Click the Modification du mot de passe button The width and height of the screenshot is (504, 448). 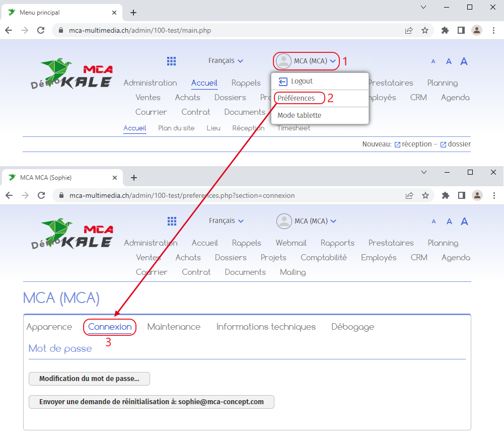[89, 379]
